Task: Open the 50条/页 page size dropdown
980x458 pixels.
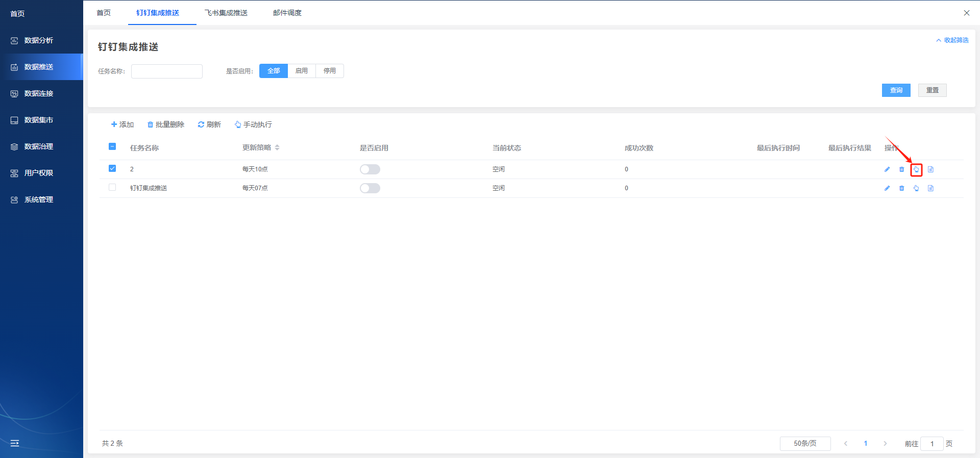Action: [805, 444]
